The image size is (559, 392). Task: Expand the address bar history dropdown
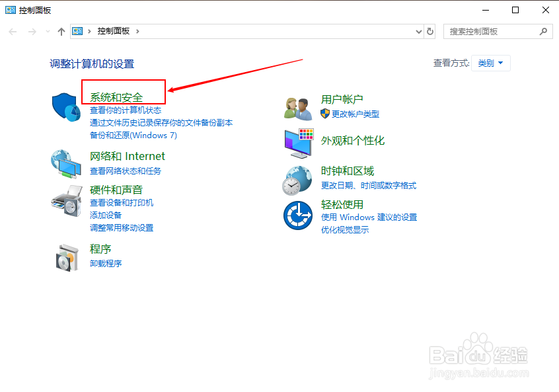click(419, 32)
